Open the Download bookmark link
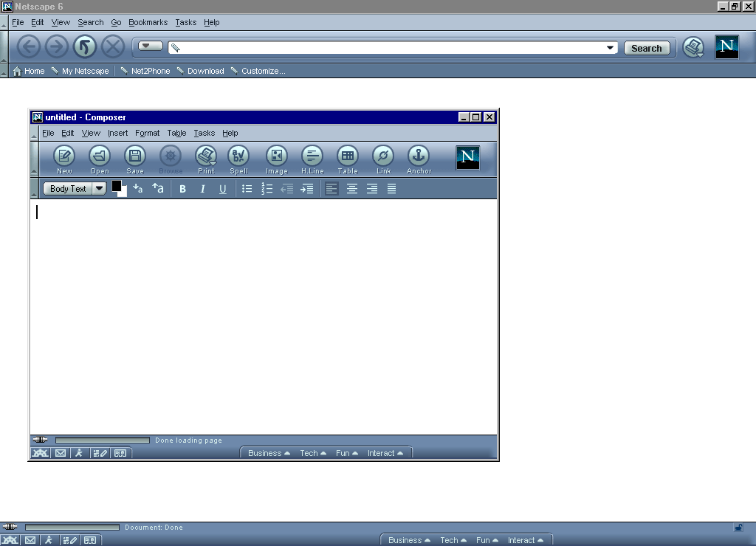Image resolution: width=756 pixels, height=546 pixels. (200, 71)
